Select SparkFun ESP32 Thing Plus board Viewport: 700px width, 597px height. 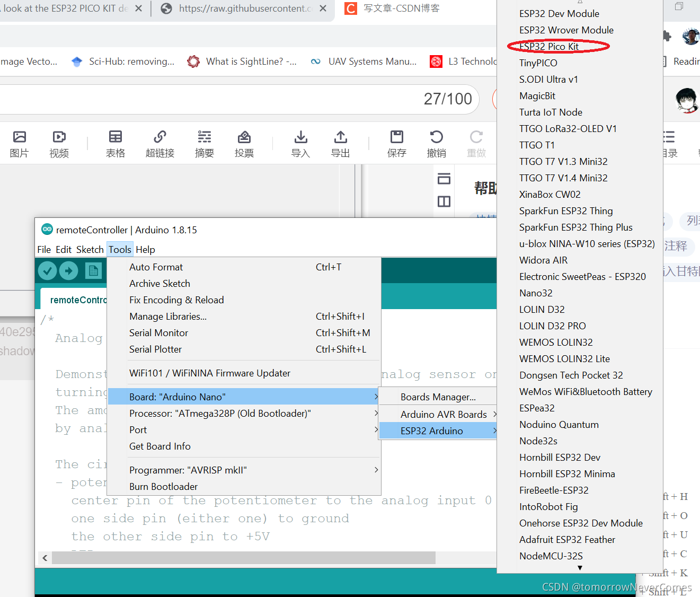coord(580,227)
